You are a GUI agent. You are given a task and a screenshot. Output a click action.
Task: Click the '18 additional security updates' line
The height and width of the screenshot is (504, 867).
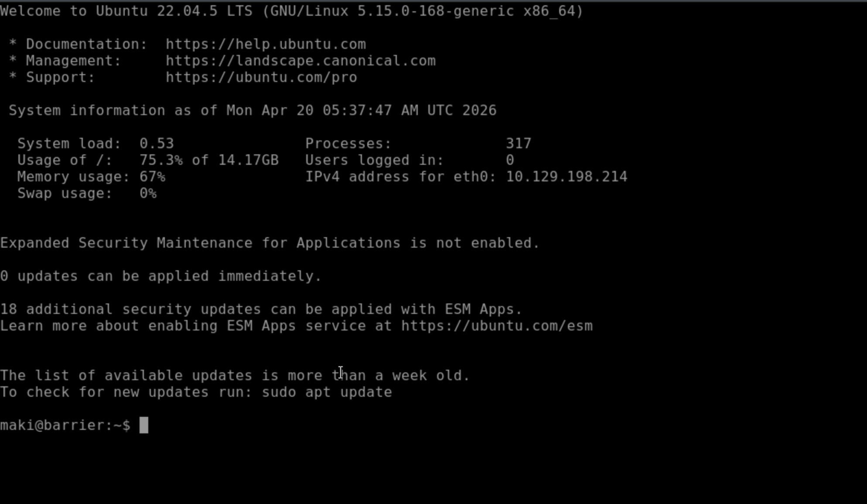pyautogui.click(x=261, y=309)
